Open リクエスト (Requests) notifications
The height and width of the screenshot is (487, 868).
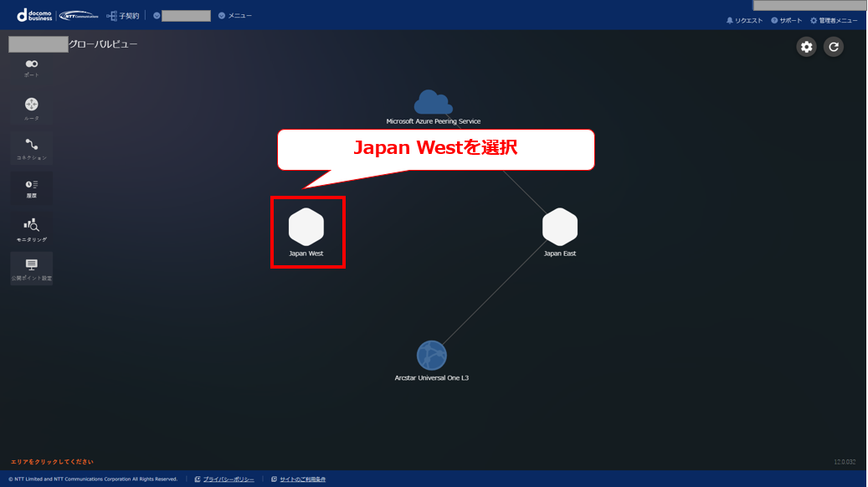(x=745, y=20)
